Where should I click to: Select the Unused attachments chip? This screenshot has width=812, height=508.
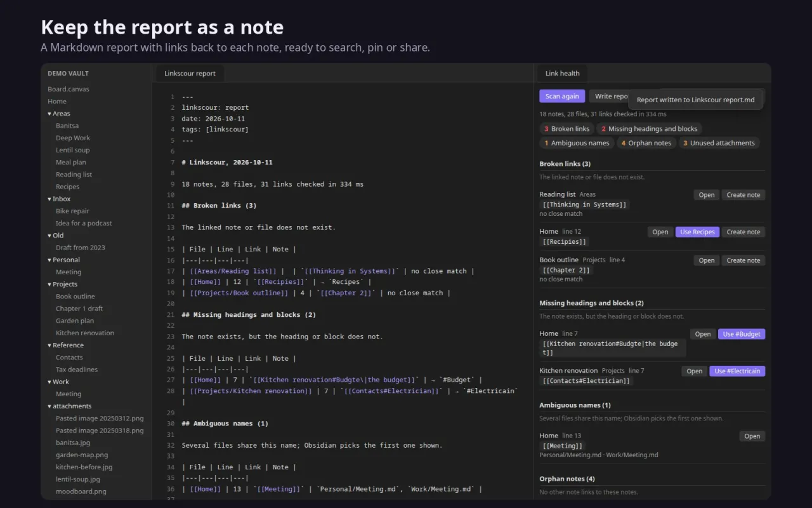719,144
